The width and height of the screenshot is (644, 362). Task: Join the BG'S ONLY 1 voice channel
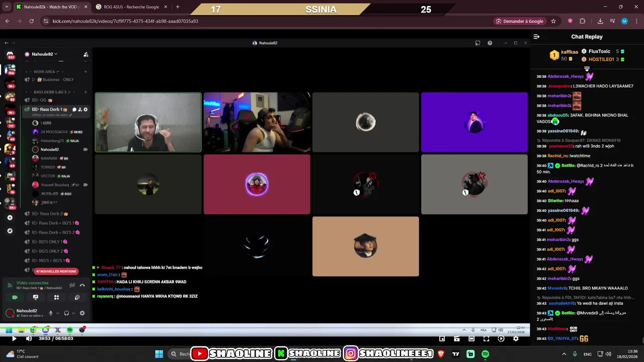pyautogui.click(x=56, y=242)
